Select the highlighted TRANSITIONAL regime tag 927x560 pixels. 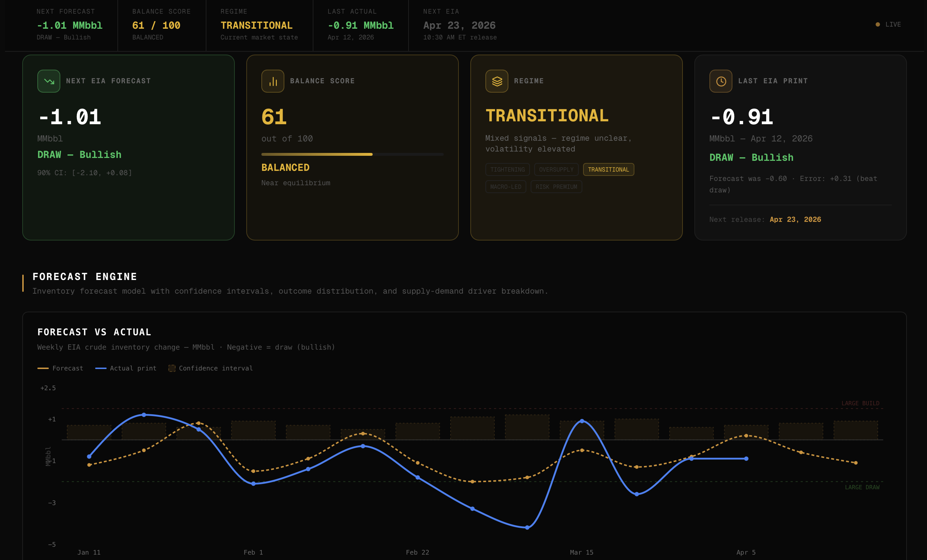pos(608,170)
